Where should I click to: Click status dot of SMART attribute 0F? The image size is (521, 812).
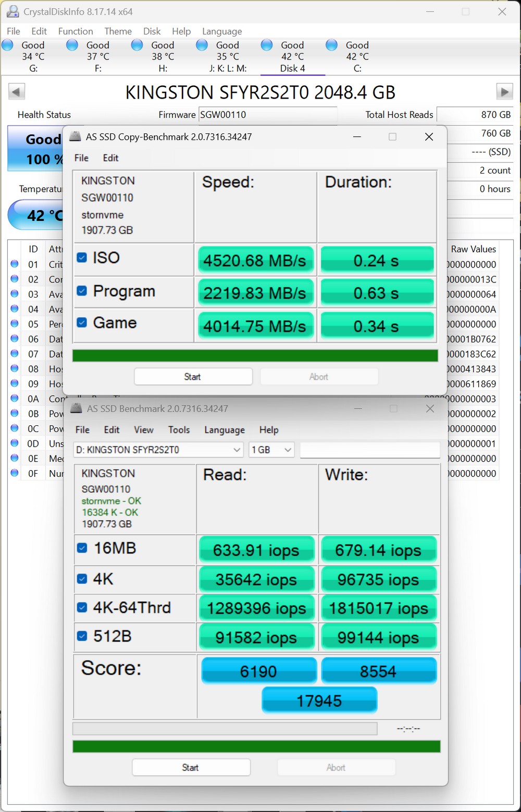15,473
